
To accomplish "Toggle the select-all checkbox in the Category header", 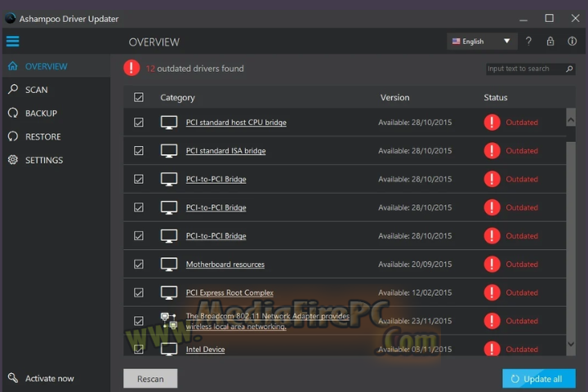I will coord(139,97).
